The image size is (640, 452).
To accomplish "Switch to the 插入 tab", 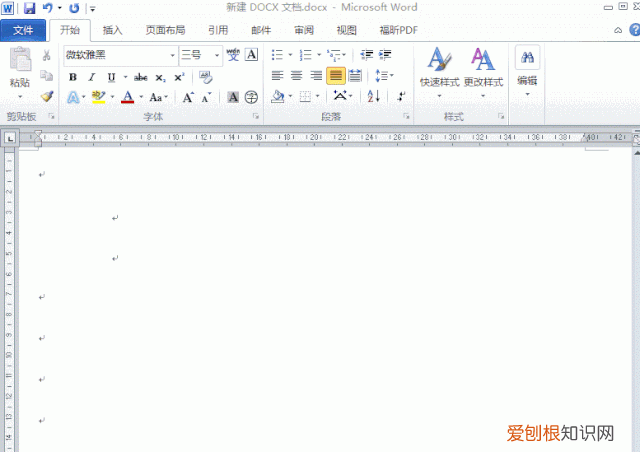I will coord(112,30).
